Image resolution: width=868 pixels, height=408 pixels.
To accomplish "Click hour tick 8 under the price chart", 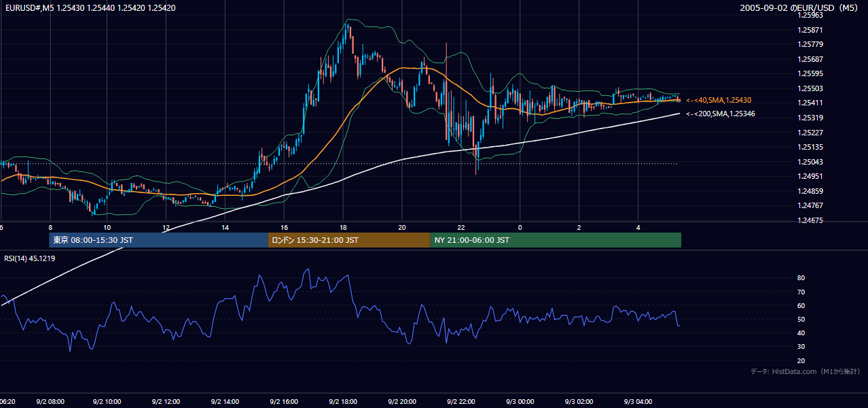I will pos(50,227).
